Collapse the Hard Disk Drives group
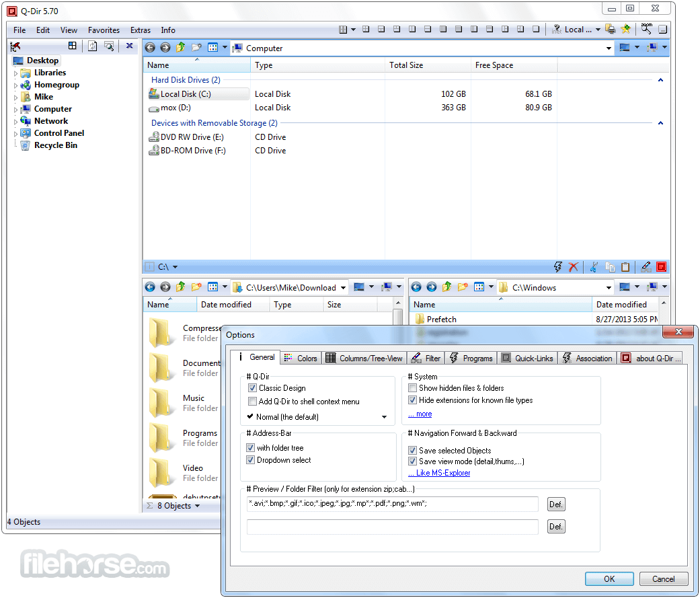Screen dimensions: 700x598 pos(661,80)
